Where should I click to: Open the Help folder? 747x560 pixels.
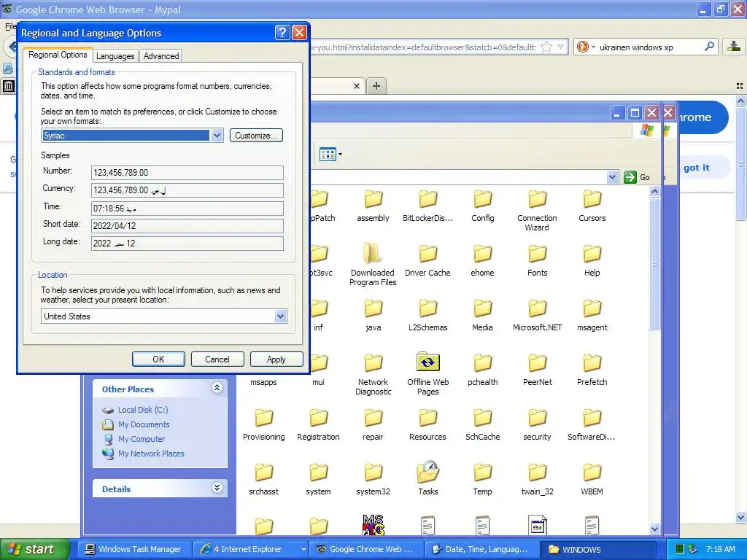click(592, 260)
